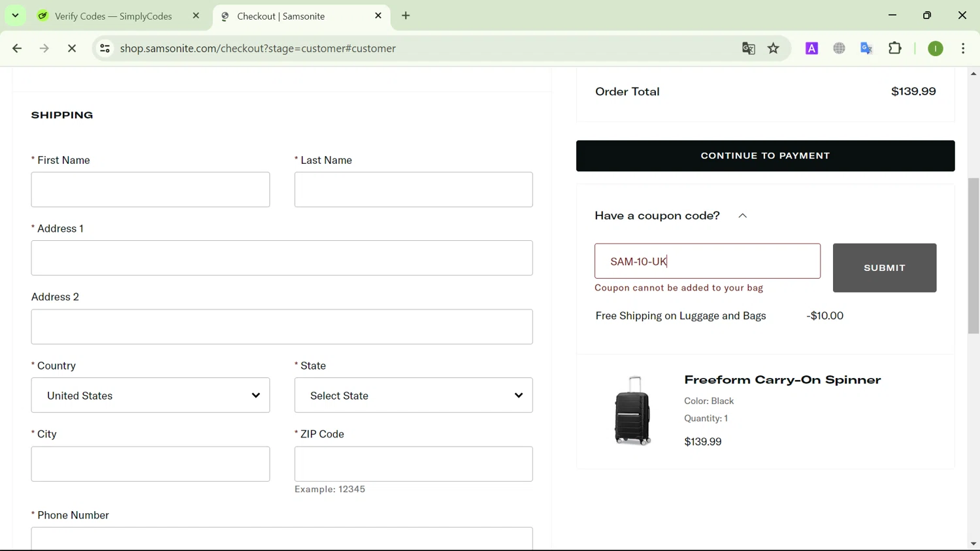Click the address bar URL

(x=258, y=48)
